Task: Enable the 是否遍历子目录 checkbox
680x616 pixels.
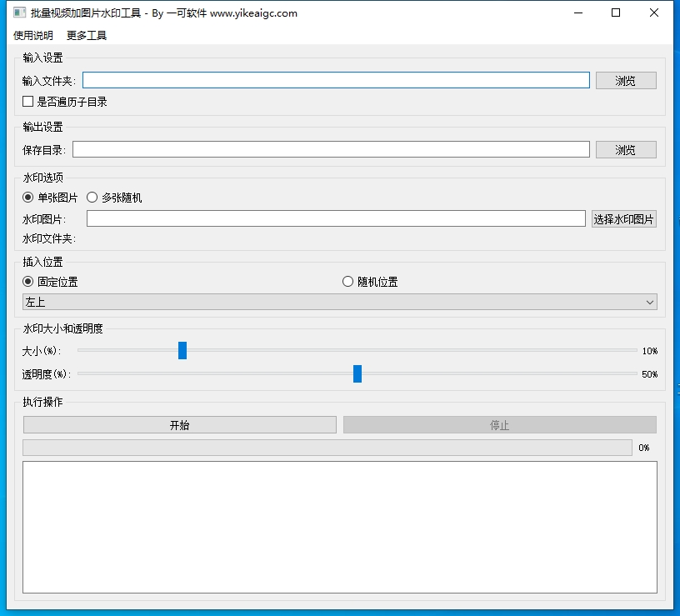Action: pos(28,102)
